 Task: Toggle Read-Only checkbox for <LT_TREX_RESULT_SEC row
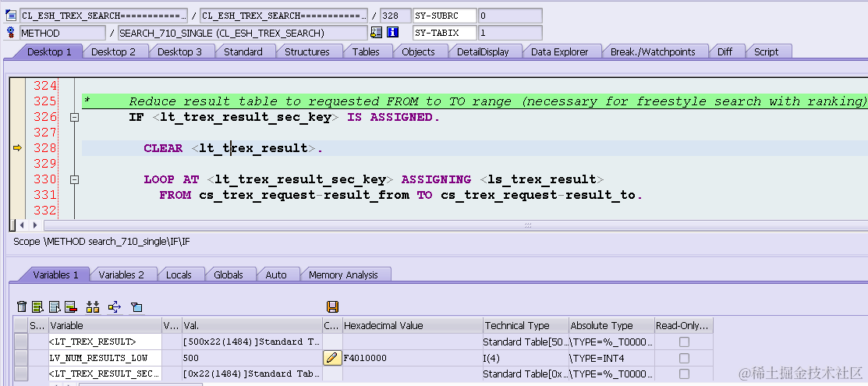tap(684, 374)
